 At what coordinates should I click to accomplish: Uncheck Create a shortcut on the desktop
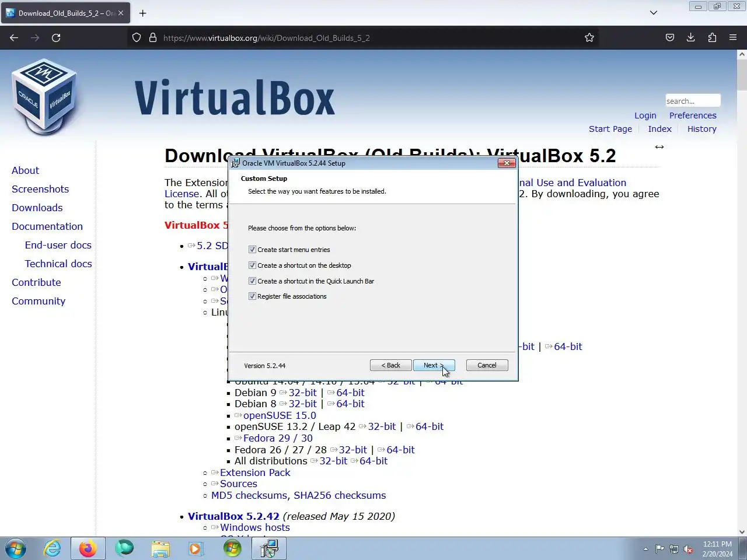(x=252, y=265)
